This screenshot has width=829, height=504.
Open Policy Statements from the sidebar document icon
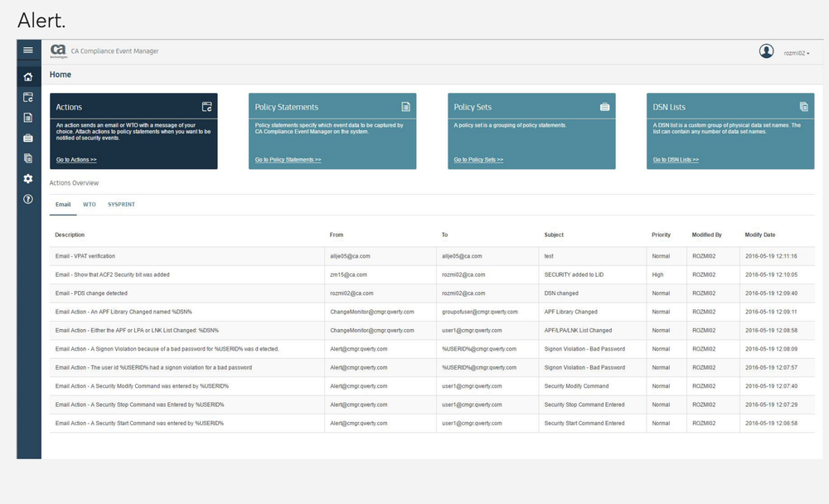27,117
